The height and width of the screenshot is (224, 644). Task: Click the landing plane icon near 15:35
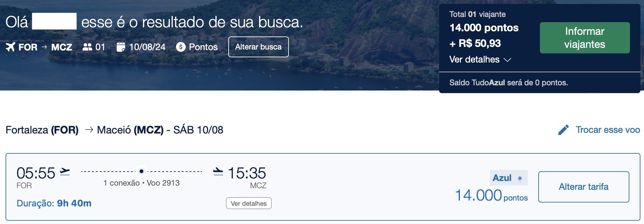(x=218, y=171)
